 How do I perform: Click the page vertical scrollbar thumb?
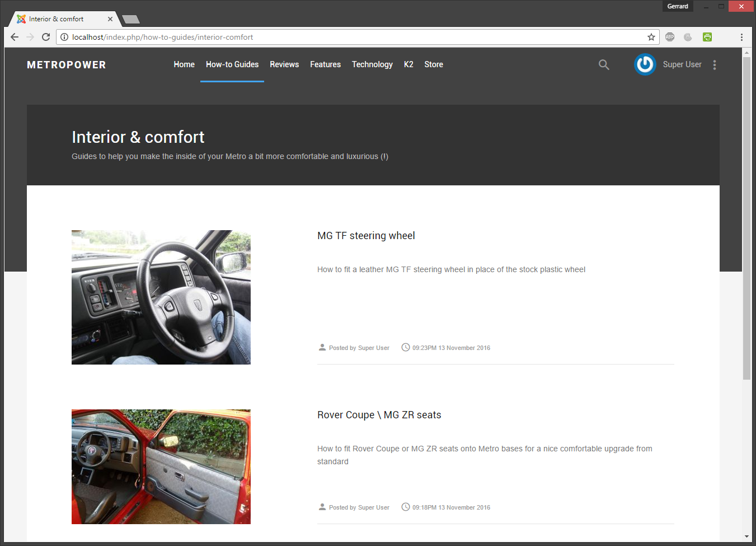tap(746, 218)
